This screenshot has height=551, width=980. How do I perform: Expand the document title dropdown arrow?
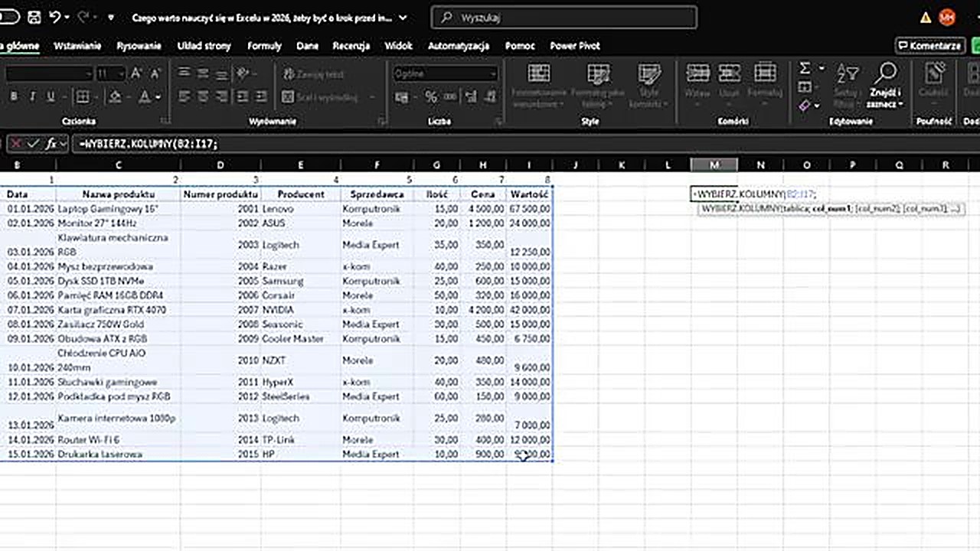(x=403, y=18)
